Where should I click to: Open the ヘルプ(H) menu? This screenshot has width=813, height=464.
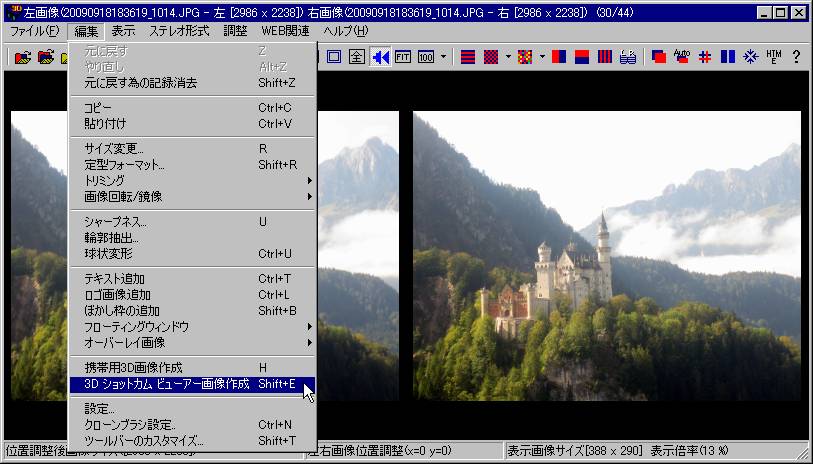(346, 31)
